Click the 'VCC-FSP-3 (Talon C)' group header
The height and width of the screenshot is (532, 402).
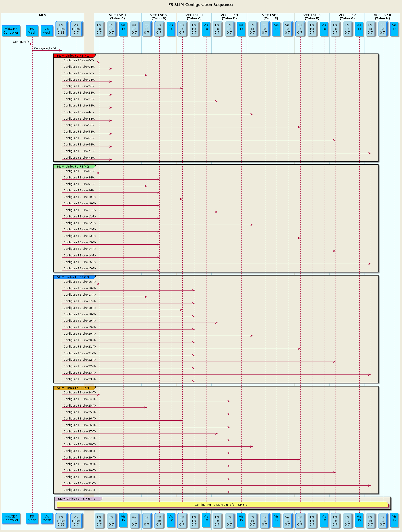pos(194,16)
